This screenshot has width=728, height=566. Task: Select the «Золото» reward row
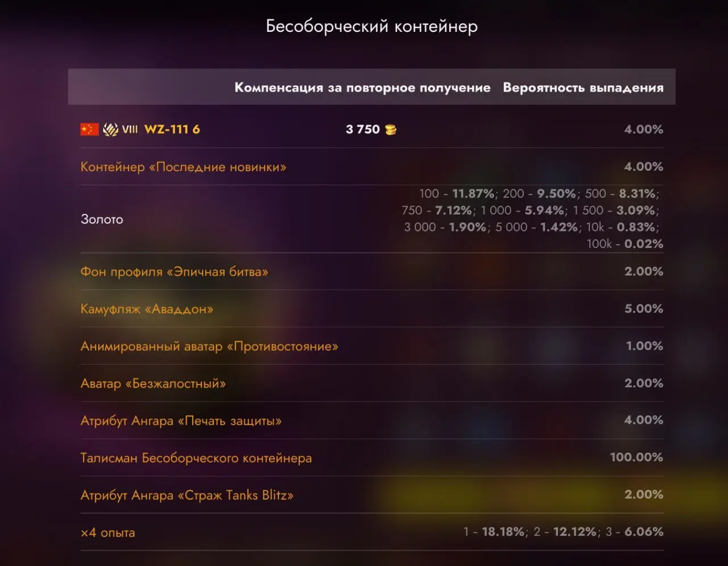point(102,219)
